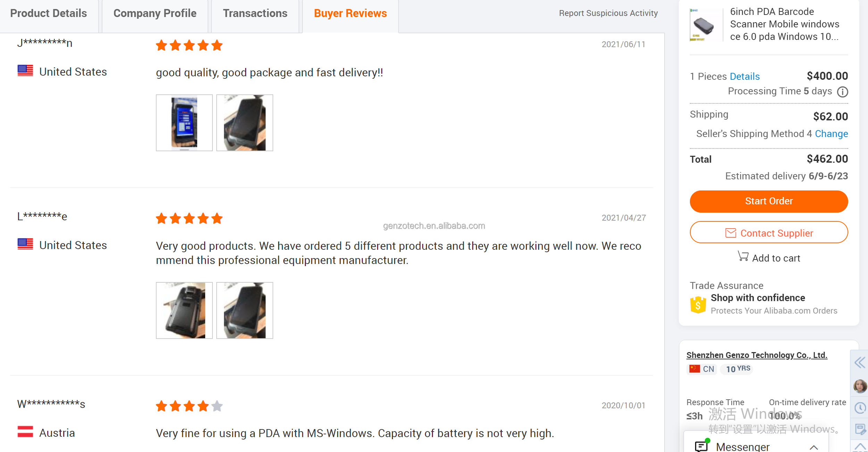Select the Transactions tab
Image resolution: width=868 pixels, height=452 pixels.
pos(255,14)
